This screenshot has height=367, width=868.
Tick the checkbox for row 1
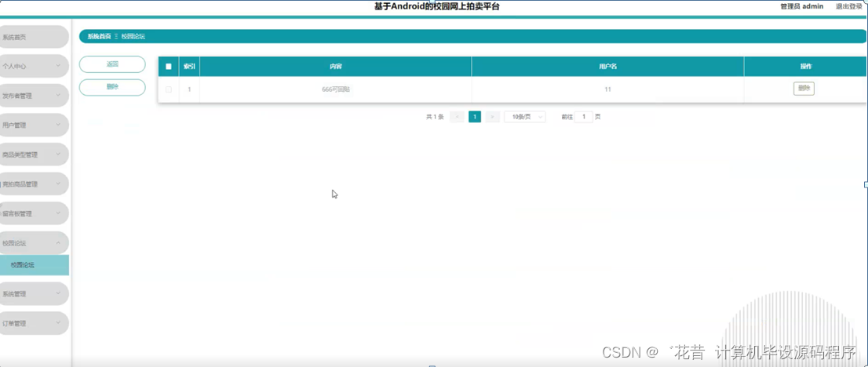tap(169, 89)
